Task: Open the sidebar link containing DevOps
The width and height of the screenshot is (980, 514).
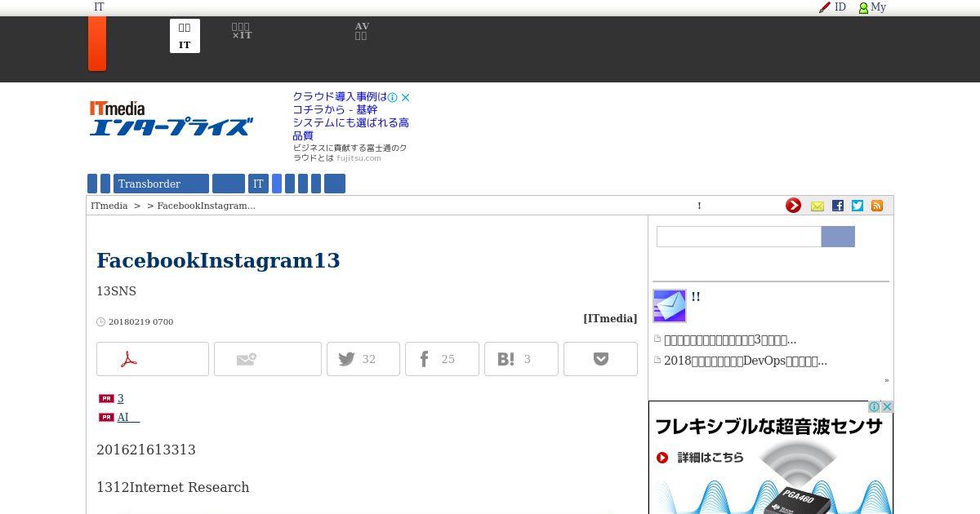Action: pos(746,361)
